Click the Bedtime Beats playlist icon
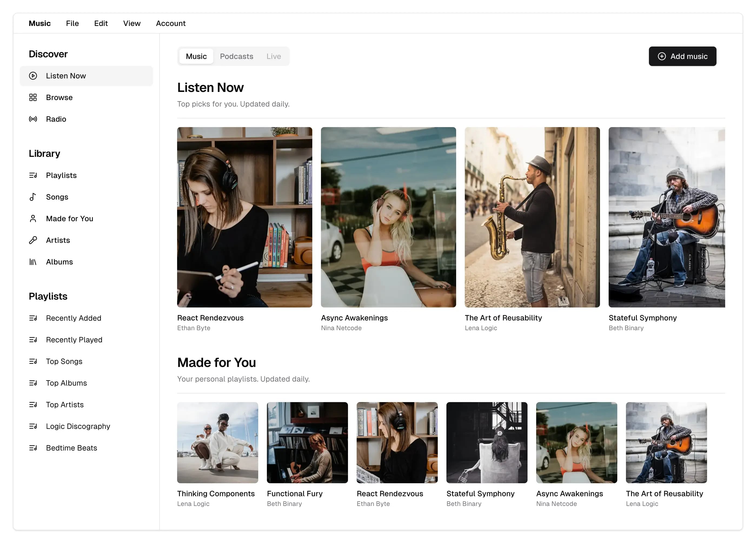 [33, 449]
